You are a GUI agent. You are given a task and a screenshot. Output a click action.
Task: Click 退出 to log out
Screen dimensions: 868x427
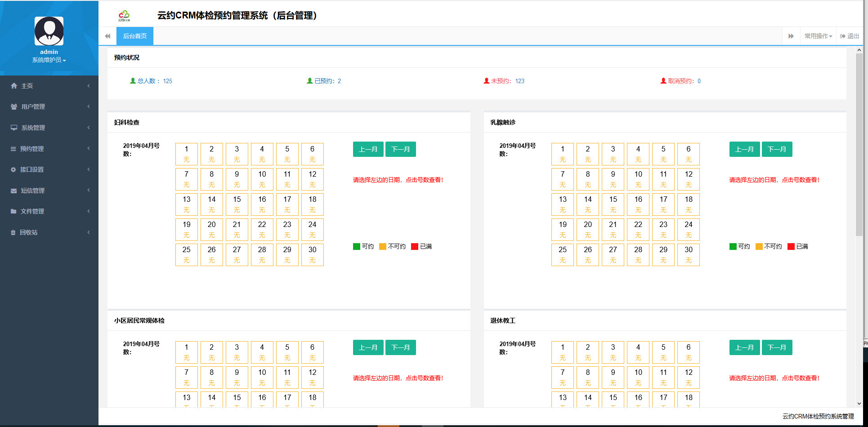850,36
